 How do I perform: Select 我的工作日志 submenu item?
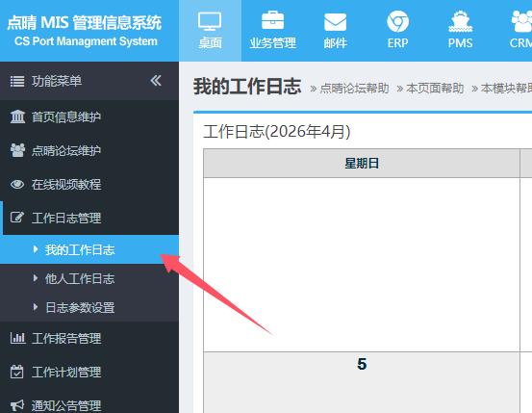89,249
